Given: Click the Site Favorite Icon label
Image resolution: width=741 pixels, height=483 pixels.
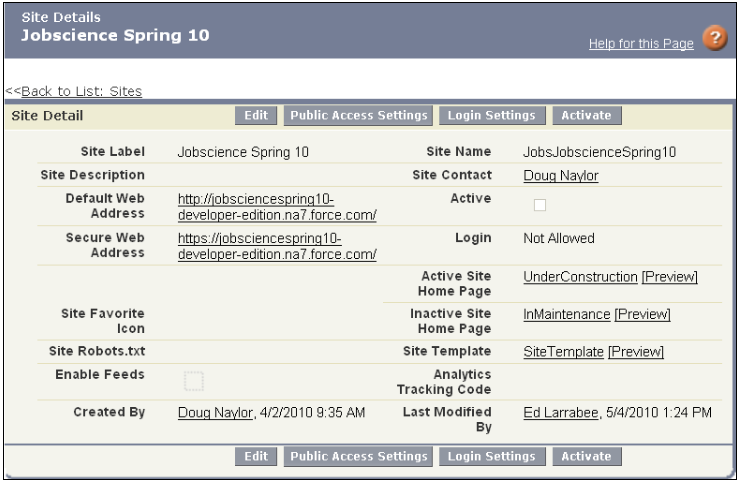Looking at the screenshot, I should pyautogui.click(x=103, y=321).
